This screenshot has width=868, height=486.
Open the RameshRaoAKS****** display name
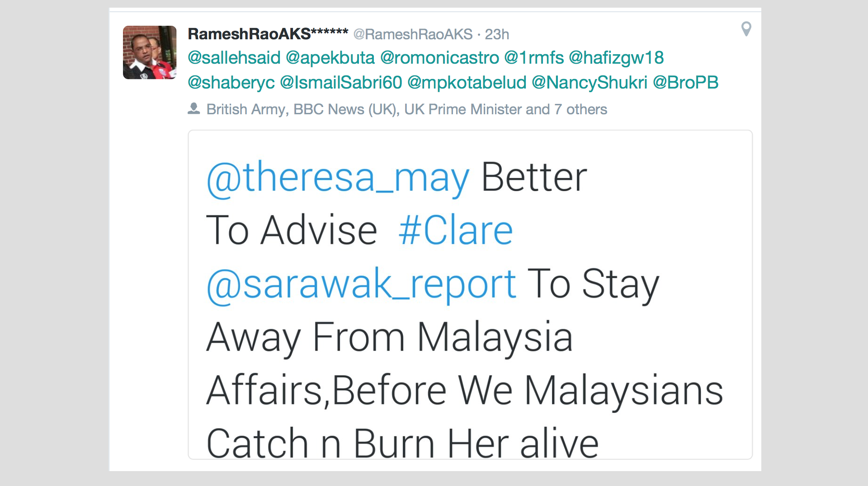(x=268, y=34)
